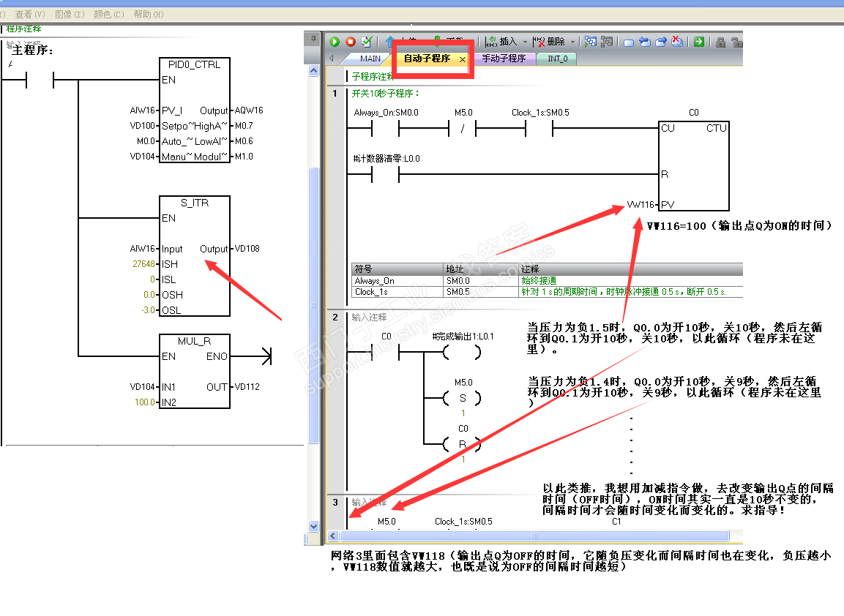Screen dimensions: 844x616
Task: Click the start program status monitoring icon
Action: (x=591, y=42)
